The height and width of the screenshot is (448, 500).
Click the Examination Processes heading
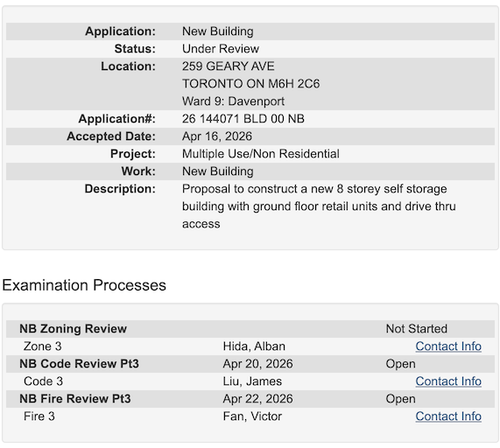pos(84,285)
